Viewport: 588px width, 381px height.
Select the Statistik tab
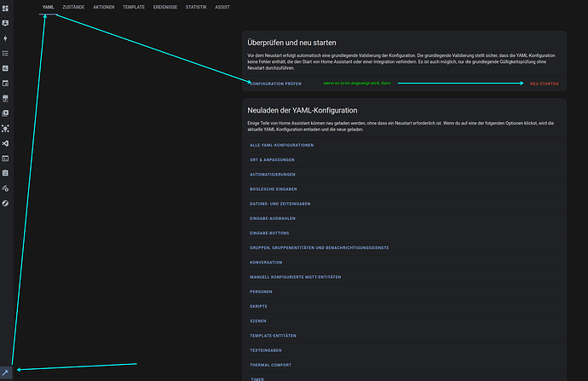[196, 7]
